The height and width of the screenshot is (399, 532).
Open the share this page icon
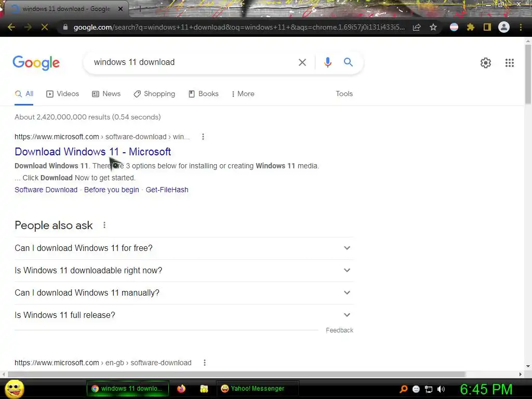pos(417,28)
